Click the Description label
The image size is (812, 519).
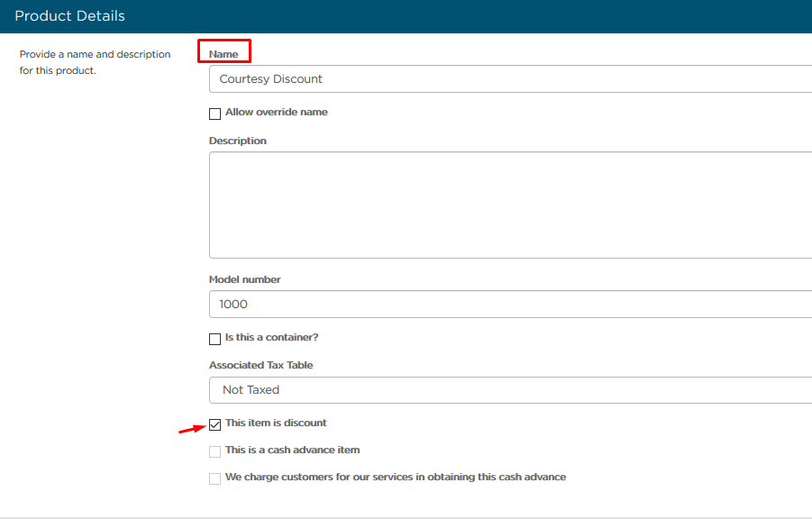point(238,141)
